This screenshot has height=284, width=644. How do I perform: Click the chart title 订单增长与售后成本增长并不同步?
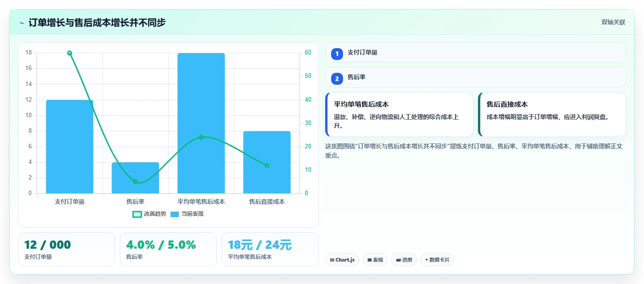tap(97, 22)
